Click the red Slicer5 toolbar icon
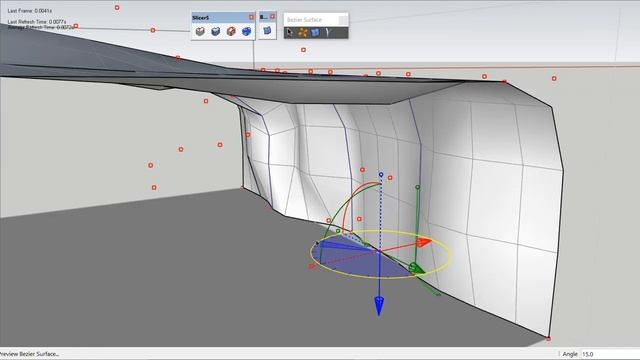Image resolution: width=640 pixels, height=360 pixels. [x=231, y=31]
